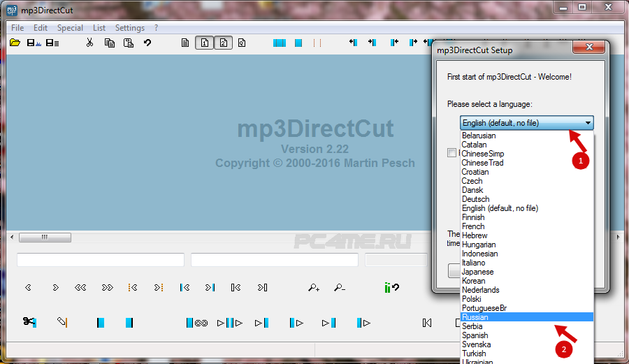Jump forward with the double right chevron
The image size is (629, 364).
coord(107,287)
